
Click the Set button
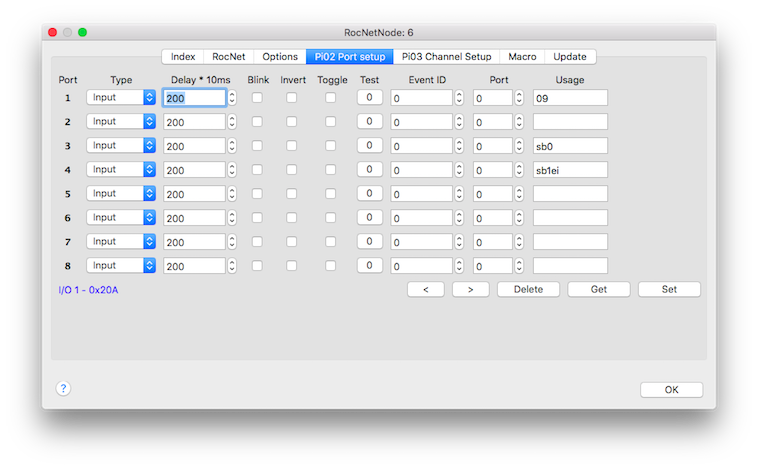click(x=669, y=289)
